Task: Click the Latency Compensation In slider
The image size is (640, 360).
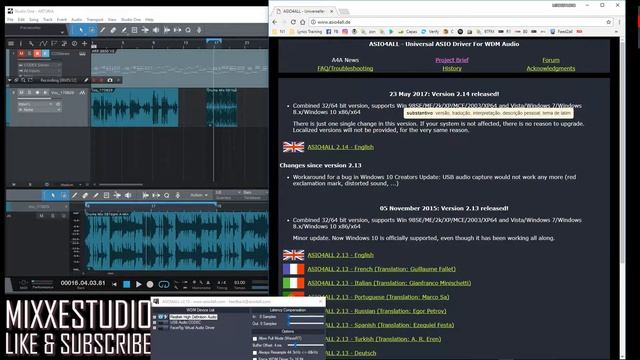Action: click(306, 317)
